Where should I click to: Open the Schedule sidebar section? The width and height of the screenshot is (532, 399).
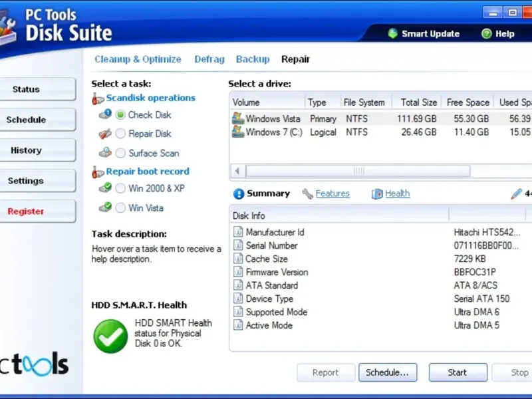(37, 120)
